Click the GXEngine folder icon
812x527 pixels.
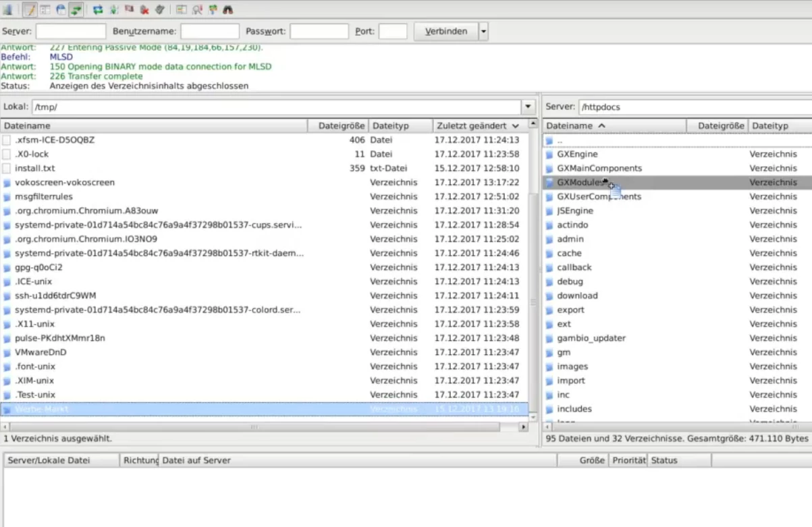549,155
